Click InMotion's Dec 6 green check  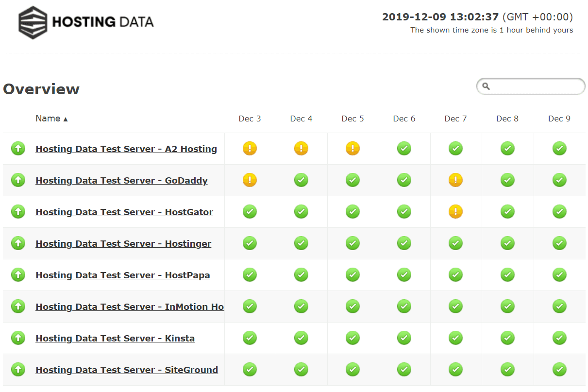tap(404, 307)
